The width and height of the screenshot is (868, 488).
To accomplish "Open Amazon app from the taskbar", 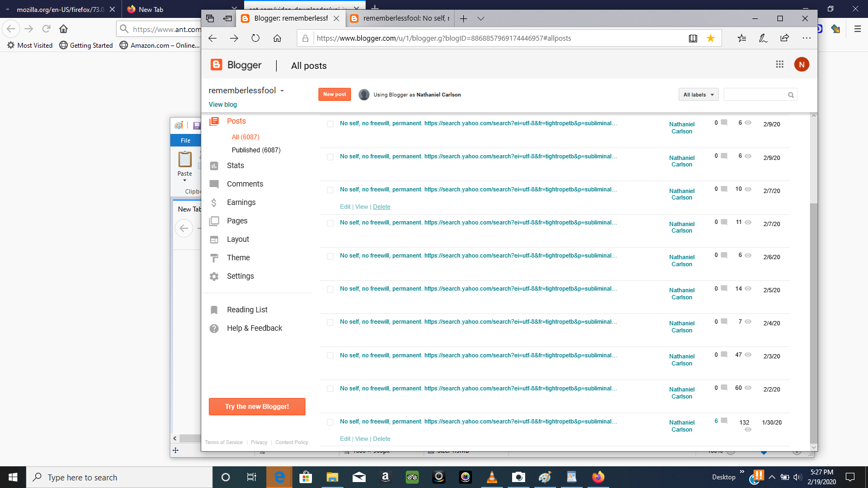I will click(x=386, y=477).
